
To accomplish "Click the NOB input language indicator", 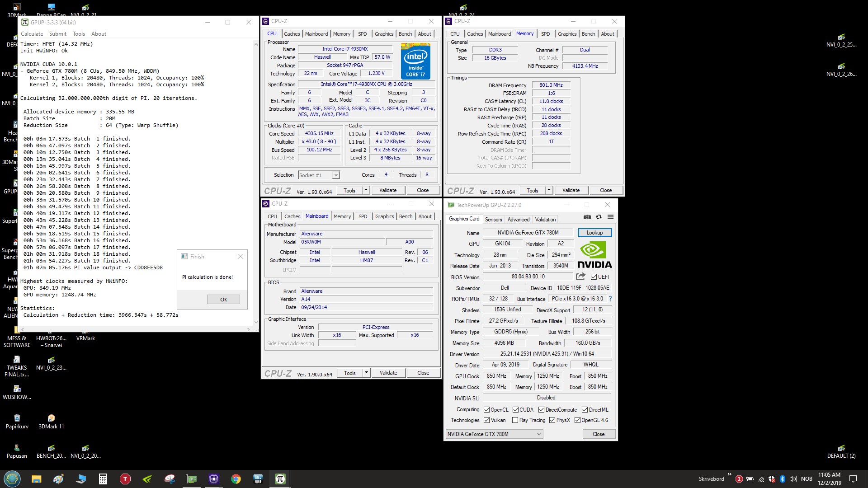I will 807,479.
